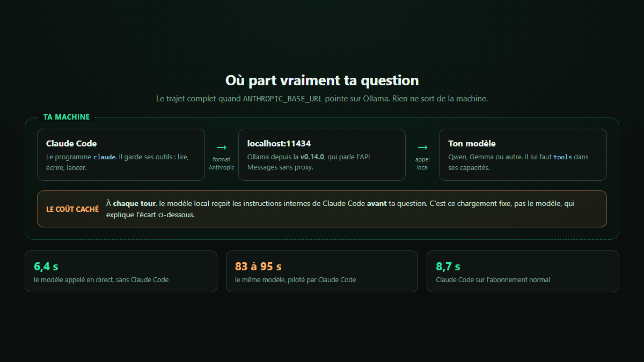Click the '83 à 95 s' value
The height and width of the screenshot is (362, 644).
[258, 267]
